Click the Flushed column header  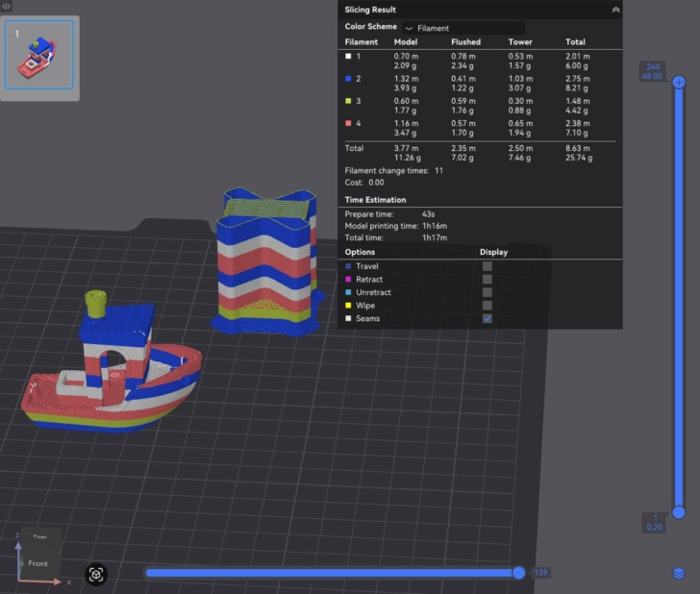click(465, 42)
